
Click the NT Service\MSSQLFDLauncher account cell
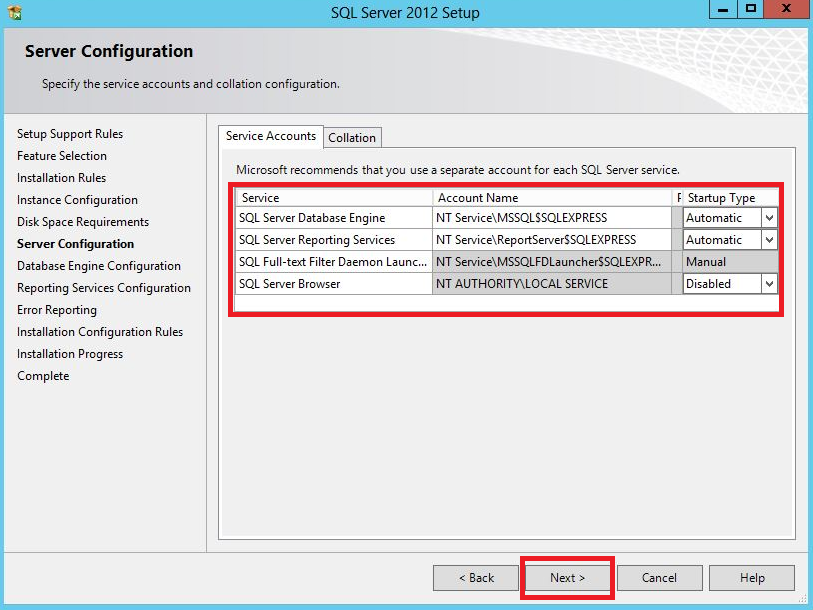[552, 262]
